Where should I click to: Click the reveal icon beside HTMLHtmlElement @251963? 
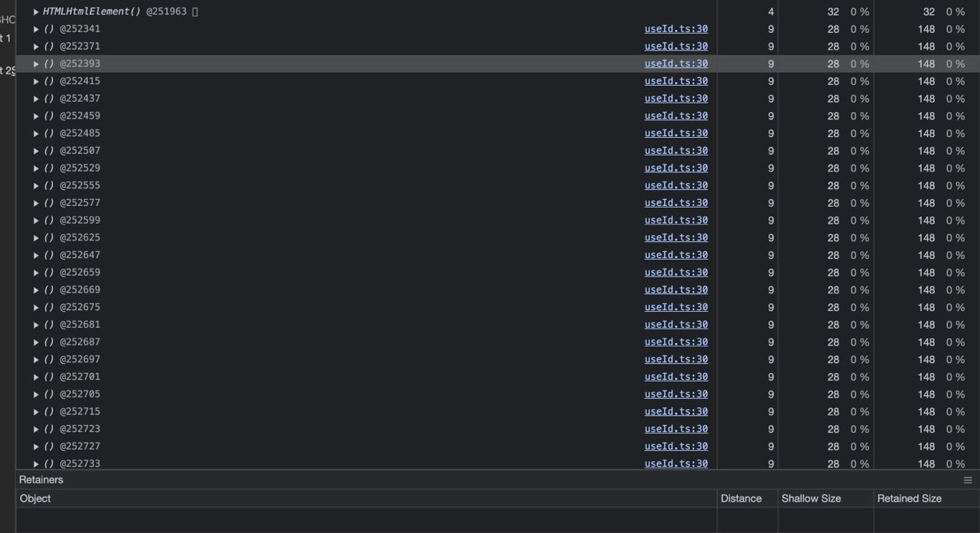click(194, 11)
